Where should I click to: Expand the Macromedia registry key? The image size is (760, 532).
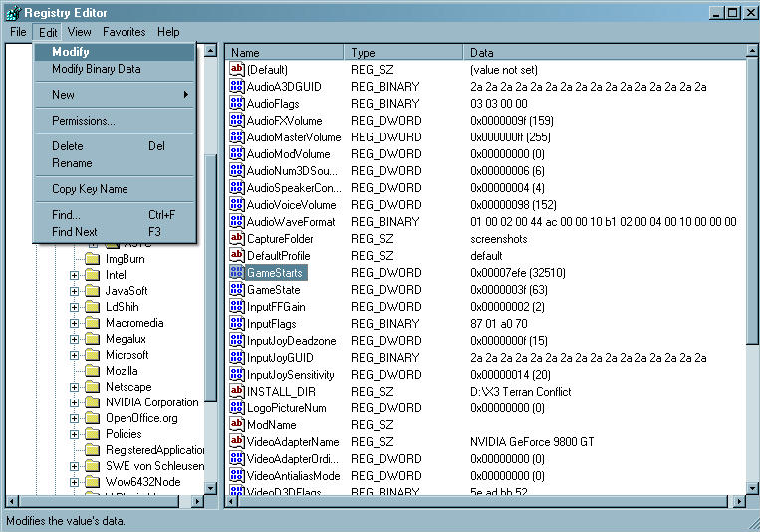(x=74, y=323)
